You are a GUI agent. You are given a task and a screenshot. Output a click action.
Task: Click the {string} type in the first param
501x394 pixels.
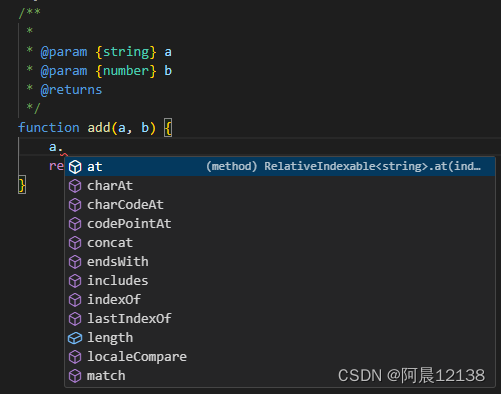(x=126, y=52)
